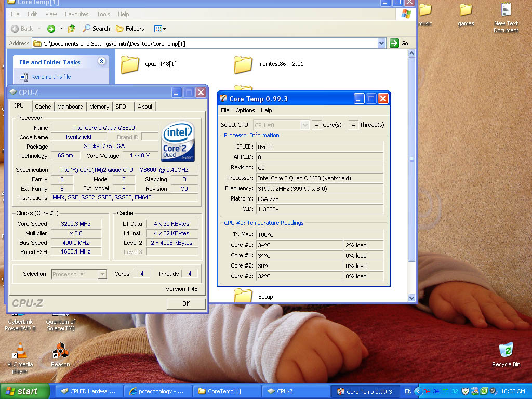The height and width of the screenshot is (399, 532).
Task: Click the Explorer vertical scrollbar down arrow
Action: (x=412, y=298)
